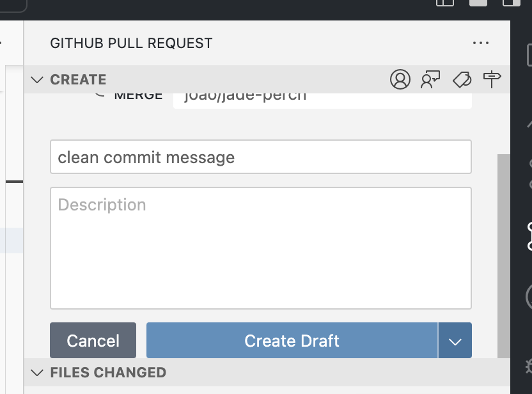Add labels using the tag icon
This screenshot has width=532, height=394.
coord(461,79)
